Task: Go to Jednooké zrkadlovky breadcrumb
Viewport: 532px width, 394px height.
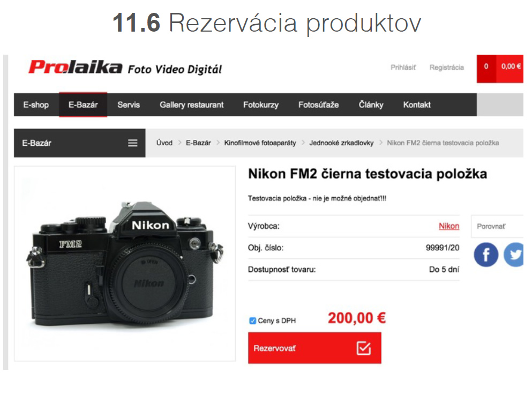Action: [341, 143]
